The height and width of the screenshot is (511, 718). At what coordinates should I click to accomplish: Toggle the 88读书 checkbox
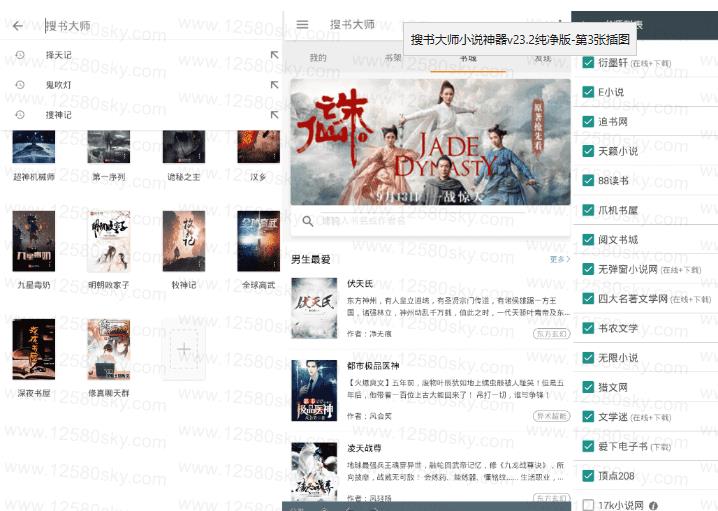tap(588, 180)
